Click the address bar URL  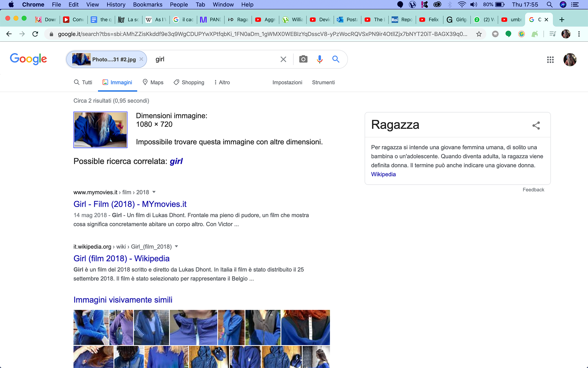point(263,34)
